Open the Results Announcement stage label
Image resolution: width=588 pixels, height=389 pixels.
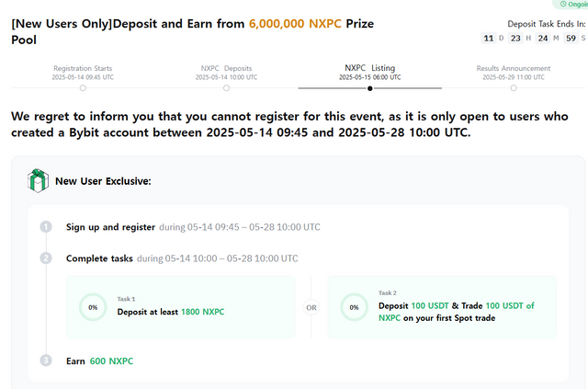pyautogui.click(x=514, y=68)
